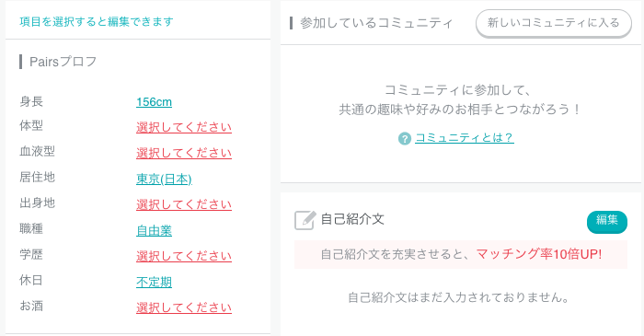Click the pencil edit icon beside 自己紹介文
Image resolution: width=644 pixels, height=336 pixels.
point(305,220)
